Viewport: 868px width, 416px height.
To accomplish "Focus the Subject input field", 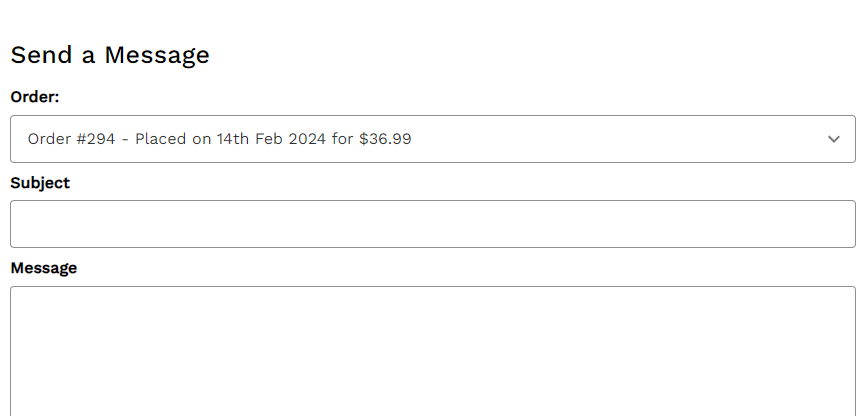I will (x=432, y=224).
